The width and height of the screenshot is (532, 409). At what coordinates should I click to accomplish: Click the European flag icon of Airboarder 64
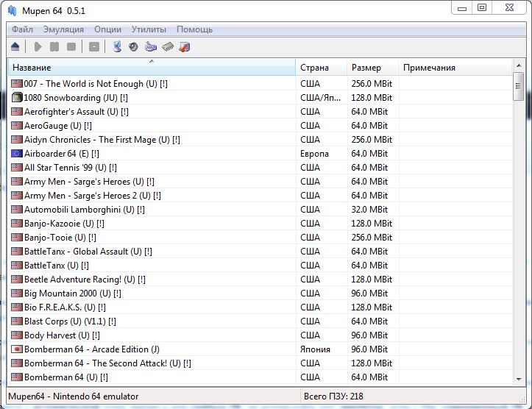tap(17, 154)
